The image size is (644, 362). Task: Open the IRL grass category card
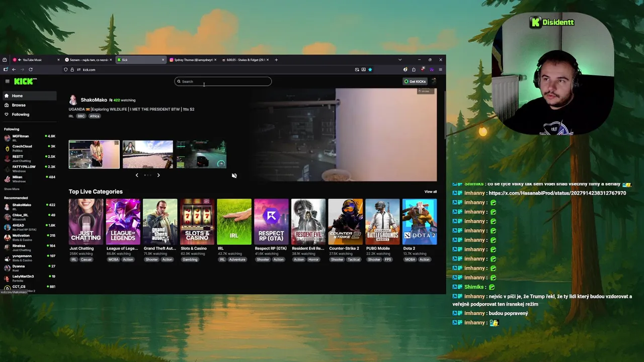tap(234, 222)
